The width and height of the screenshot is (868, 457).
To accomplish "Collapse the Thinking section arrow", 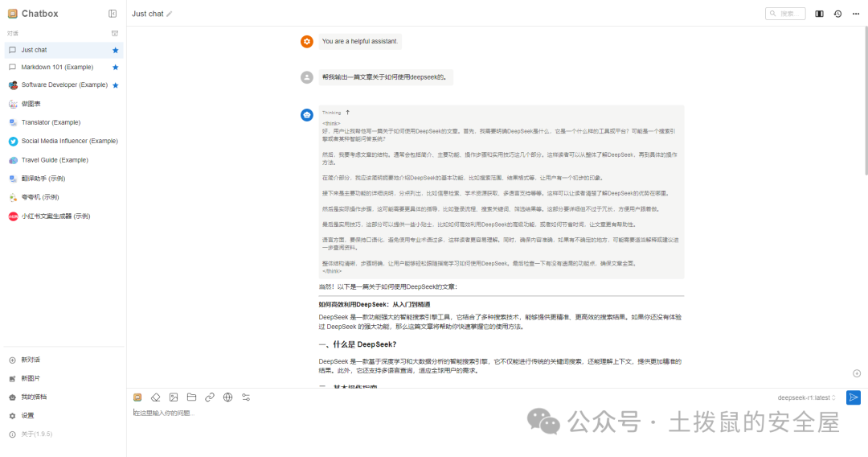I will point(348,113).
